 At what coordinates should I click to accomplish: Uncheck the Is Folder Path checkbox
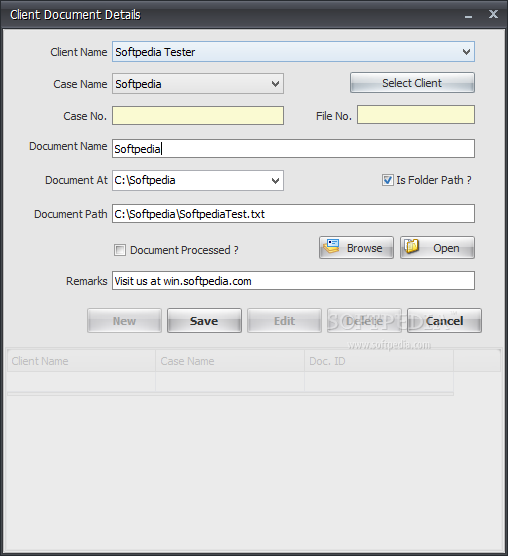387,180
